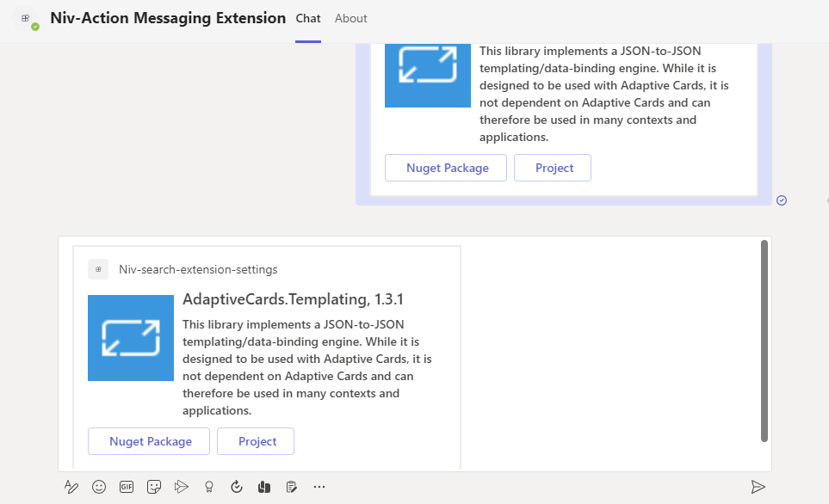Click the message sent status checkmark
This screenshot has width=829, height=504.
(782, 200)
